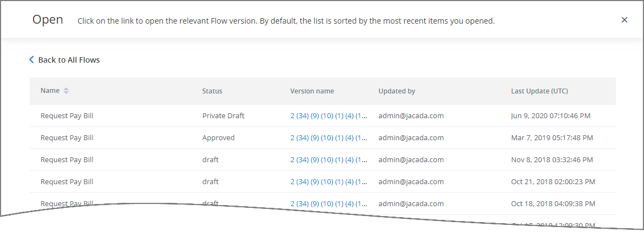Click date Oct 18, 2018 04:09:38 PM
This screenshot has width=644, height=232.
pyautogui.click(x=553, y=203)
